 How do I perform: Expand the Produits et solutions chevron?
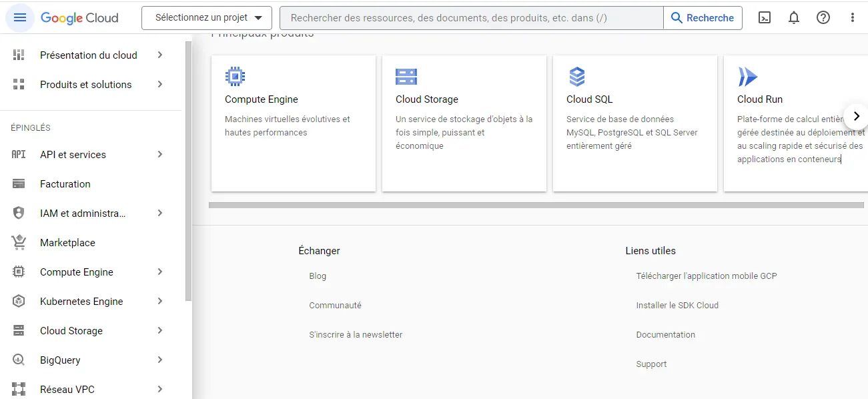[160, 85]
